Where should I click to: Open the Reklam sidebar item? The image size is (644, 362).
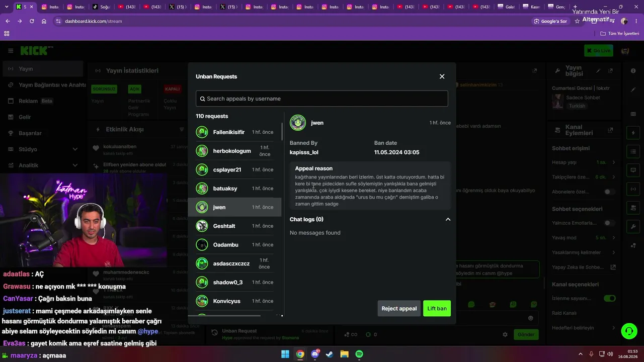coord(42,101)
